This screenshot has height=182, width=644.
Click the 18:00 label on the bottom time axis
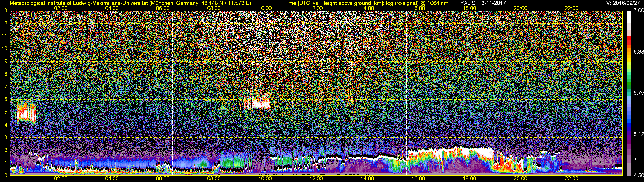(x=469, y=179)
